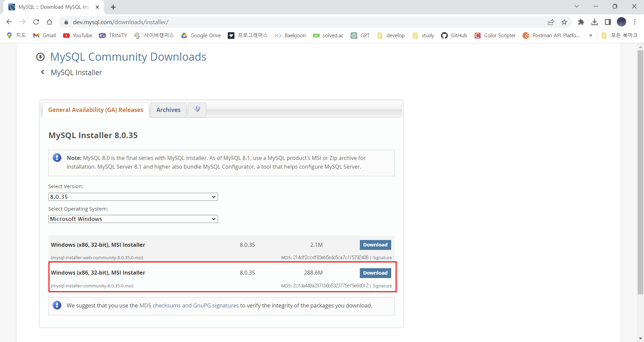644x342 pixels.
Task: Close the MySQL download tab
Action: [x=97, y=7]
